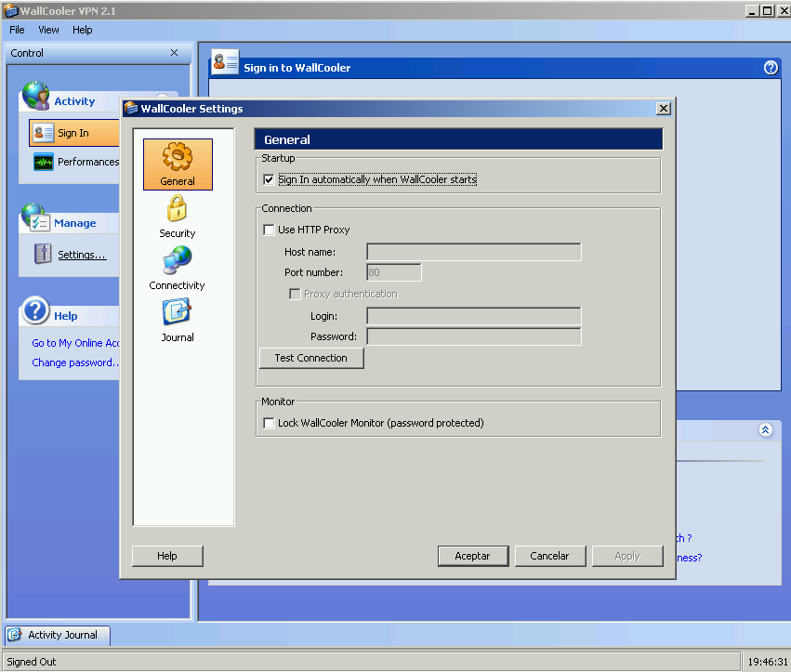Click into the proxy Password field

(x=474, y=336)
